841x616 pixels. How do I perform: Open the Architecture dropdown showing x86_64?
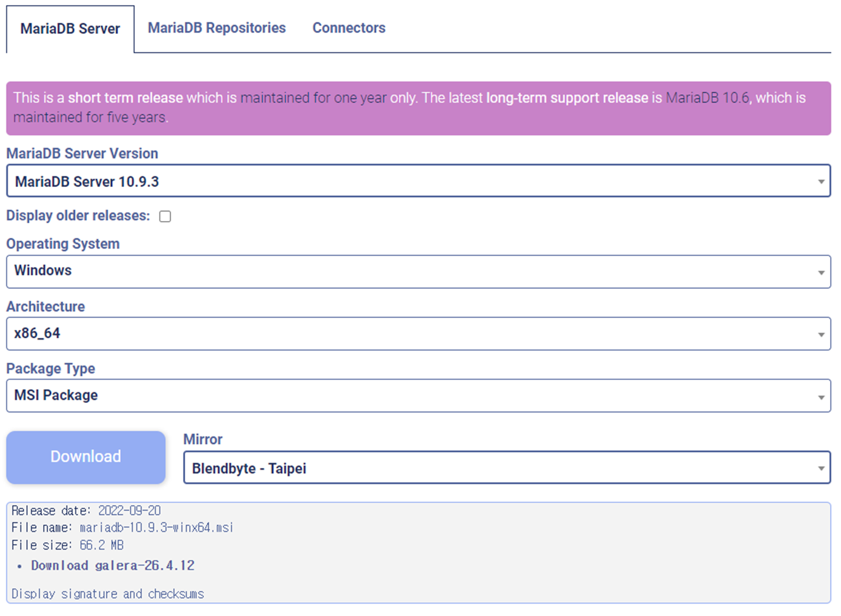tap(418, 334)
